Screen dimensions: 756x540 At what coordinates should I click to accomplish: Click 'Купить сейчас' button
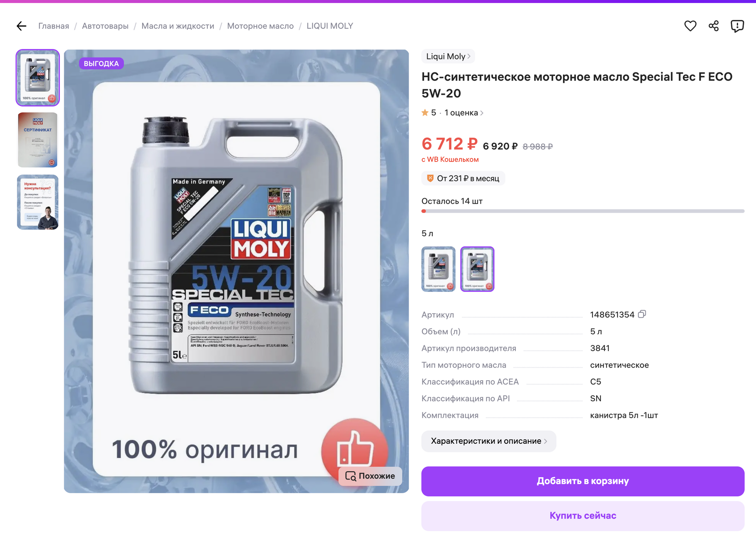583,516
